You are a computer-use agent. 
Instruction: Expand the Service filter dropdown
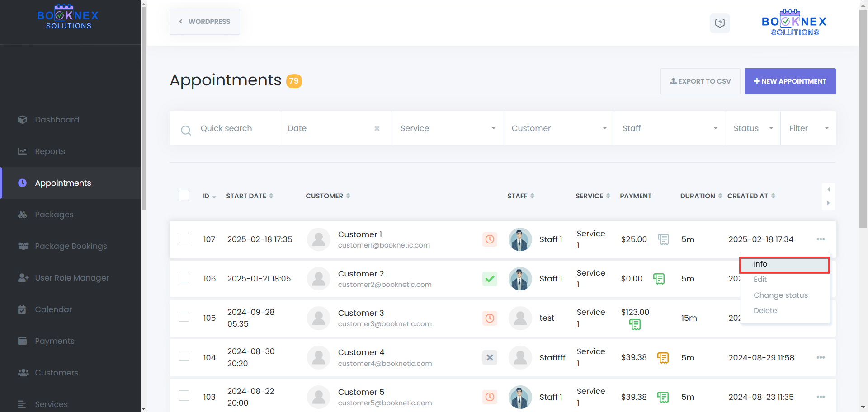[x=447, y=128]
